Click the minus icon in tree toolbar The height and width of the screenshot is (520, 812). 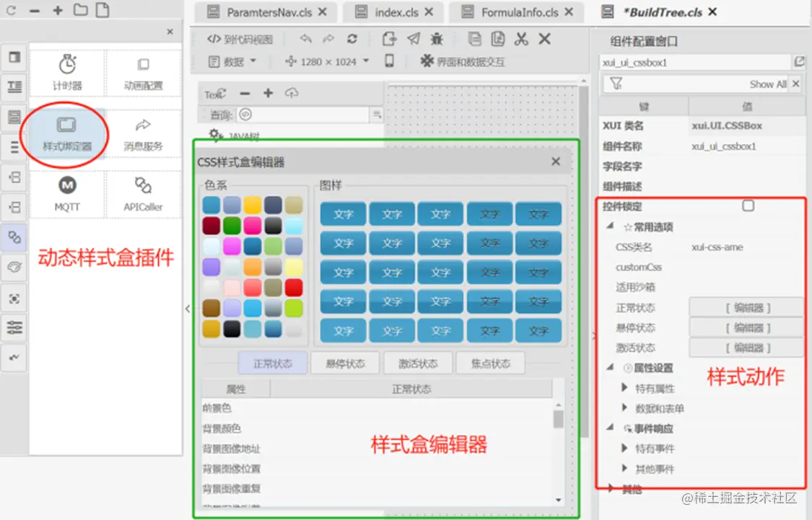pyautogui.click(x=245, y=93)
